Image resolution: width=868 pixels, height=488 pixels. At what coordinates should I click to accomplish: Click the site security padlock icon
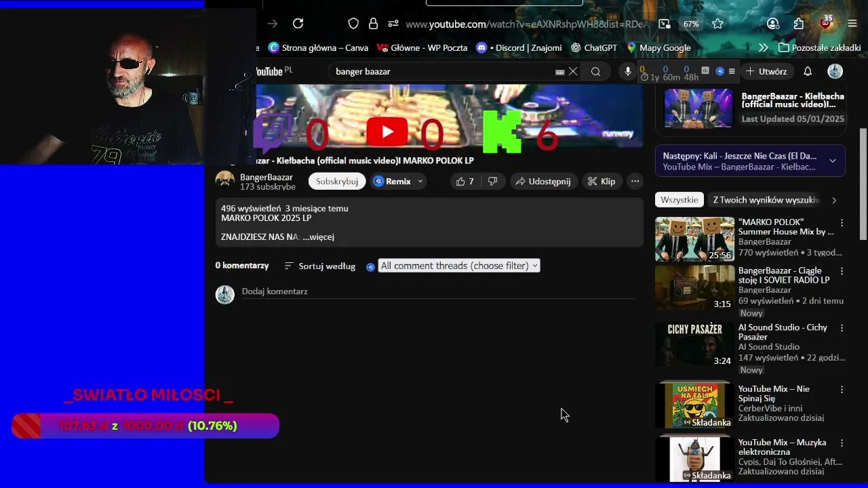(x=373, y=24)
